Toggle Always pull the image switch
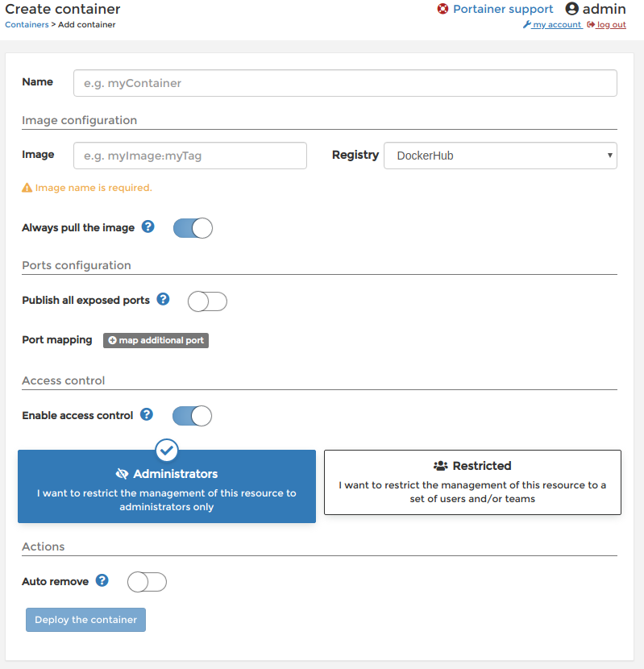Screen dimensions: 644x669 tap(193, 228)
